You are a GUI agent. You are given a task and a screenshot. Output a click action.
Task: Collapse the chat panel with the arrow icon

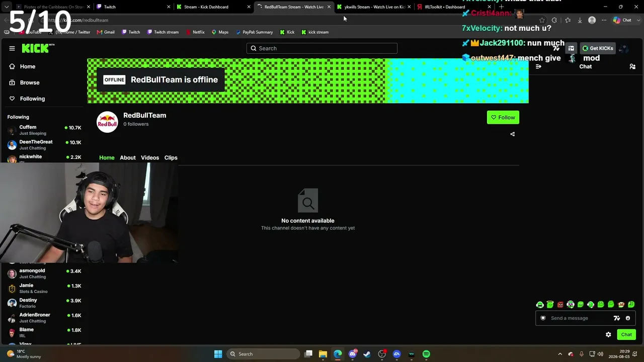click(538, 66)
